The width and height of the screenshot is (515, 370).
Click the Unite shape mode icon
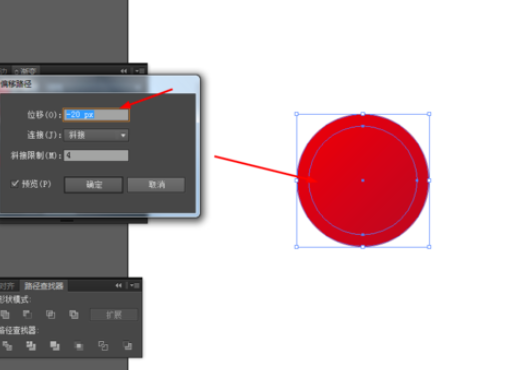pyautogui.click(x=5, y=314)
